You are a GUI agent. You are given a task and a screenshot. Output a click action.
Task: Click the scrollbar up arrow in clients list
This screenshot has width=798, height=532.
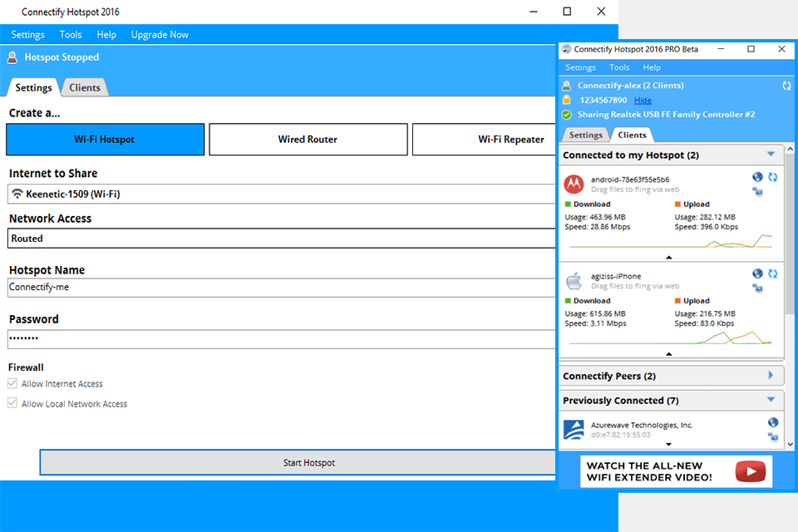tap(790, 149)
